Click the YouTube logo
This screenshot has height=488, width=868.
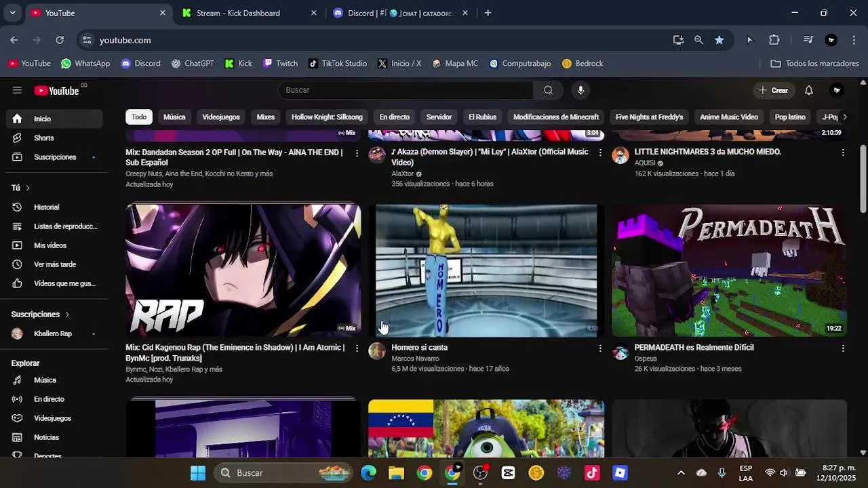tap(57, 90)
